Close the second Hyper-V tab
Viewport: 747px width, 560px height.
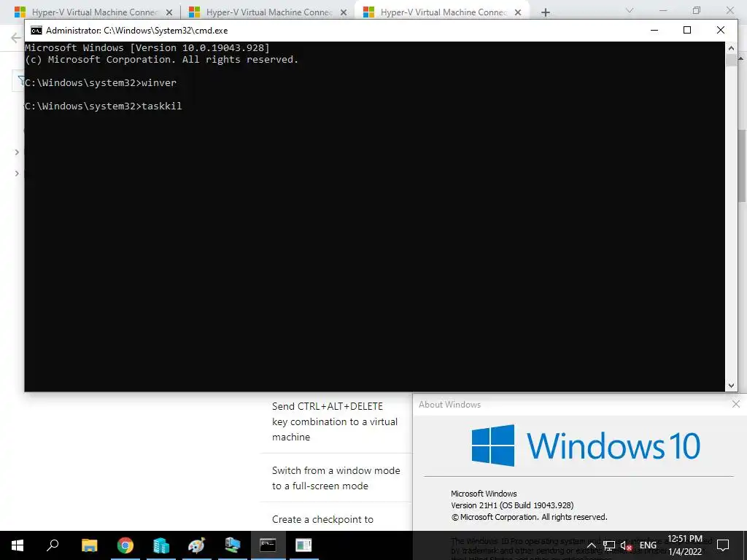click(344, 12)
